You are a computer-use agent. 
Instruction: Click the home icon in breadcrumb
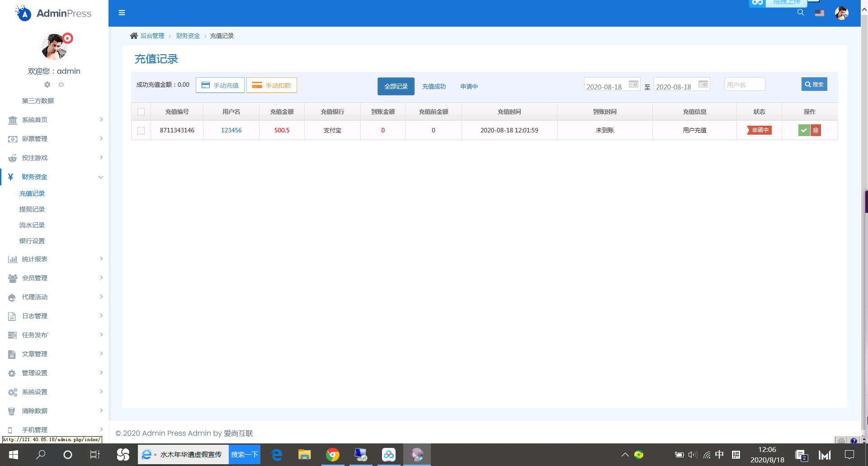point(134,36)
